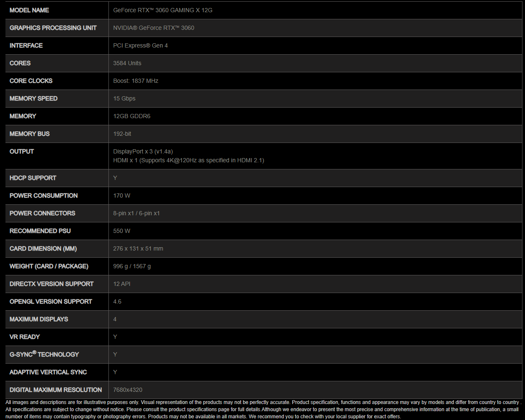
Task: Click the G-SYNC TECHNOLOGY row label
Action: (44, 354)
